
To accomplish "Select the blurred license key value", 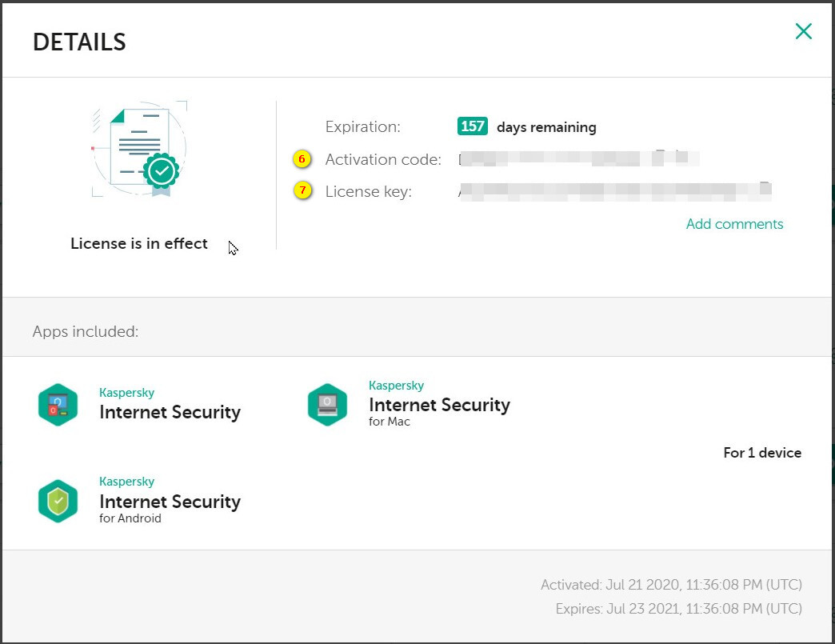I will [613, 191].
